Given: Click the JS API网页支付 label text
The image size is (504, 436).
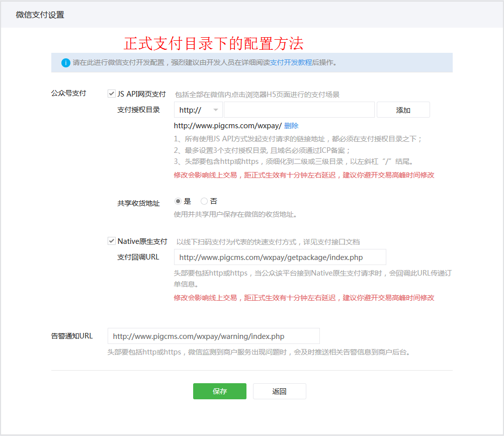Looking at the screenshot, I should [x=141, y=93].
